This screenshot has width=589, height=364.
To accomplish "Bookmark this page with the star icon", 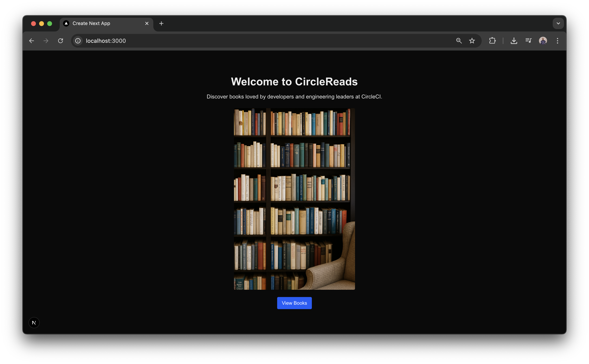I will [x=472, y=41].
